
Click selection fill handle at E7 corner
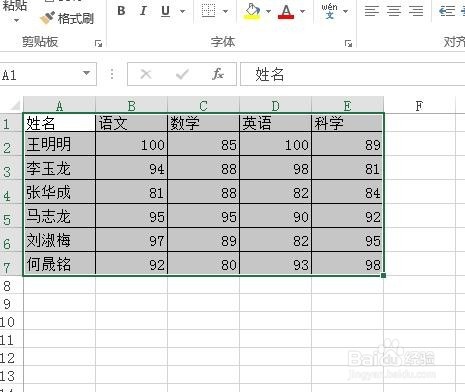point(383,275)
